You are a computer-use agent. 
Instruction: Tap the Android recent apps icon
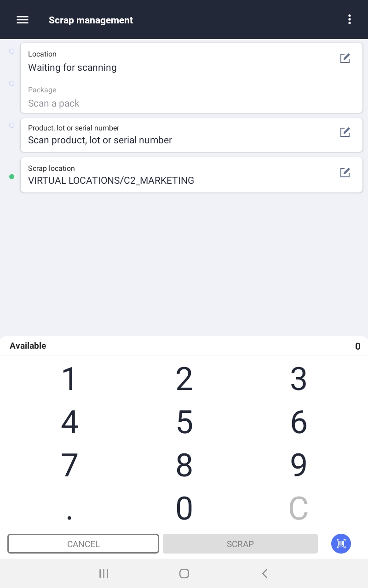(x=103, y=573)
